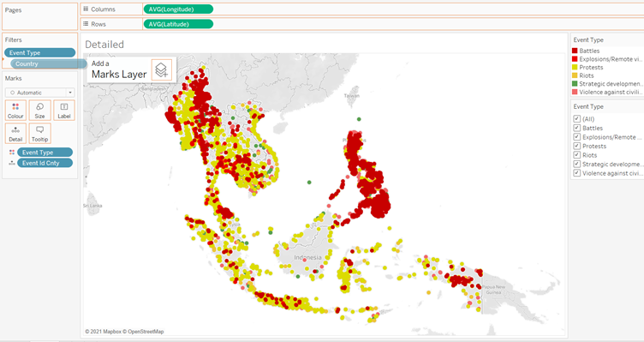Click the Taiwan map label
The width and height of the screenshot is (644, 342).
click(352, 95)
